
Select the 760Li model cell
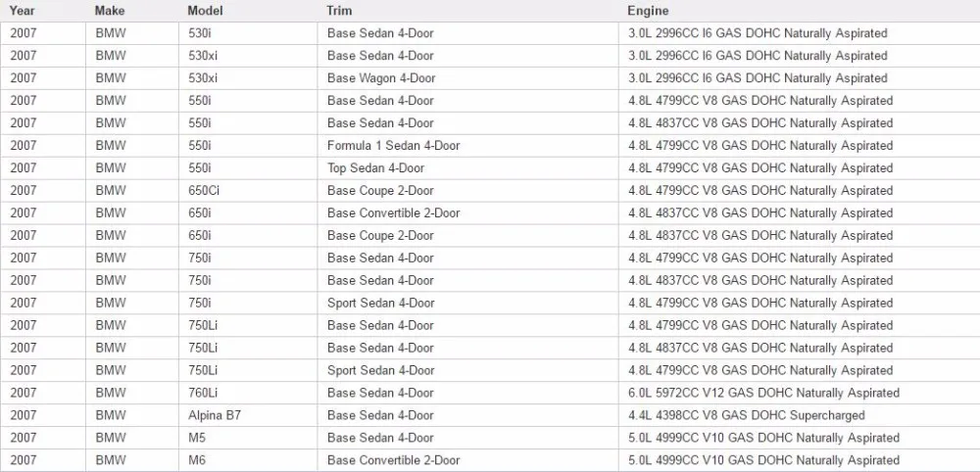click(248, 393)
